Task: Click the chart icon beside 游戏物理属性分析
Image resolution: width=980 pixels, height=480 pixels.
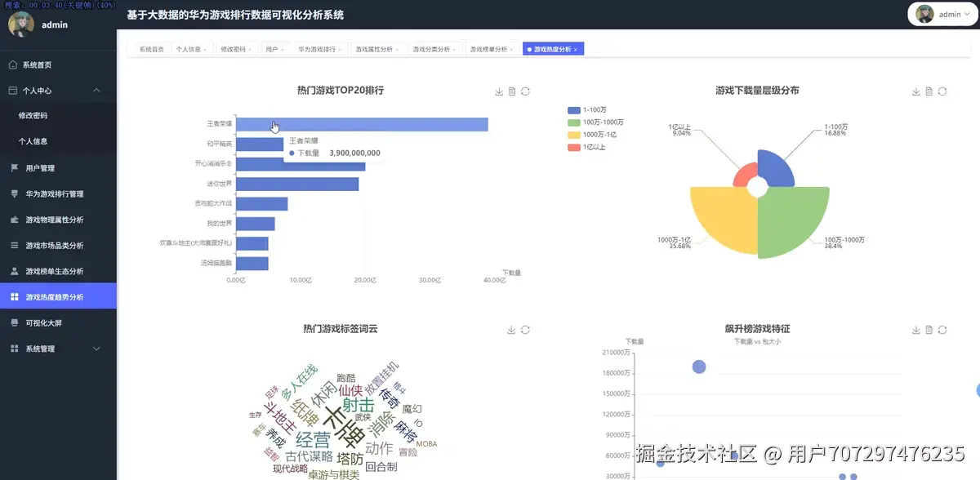Action: 14,220
